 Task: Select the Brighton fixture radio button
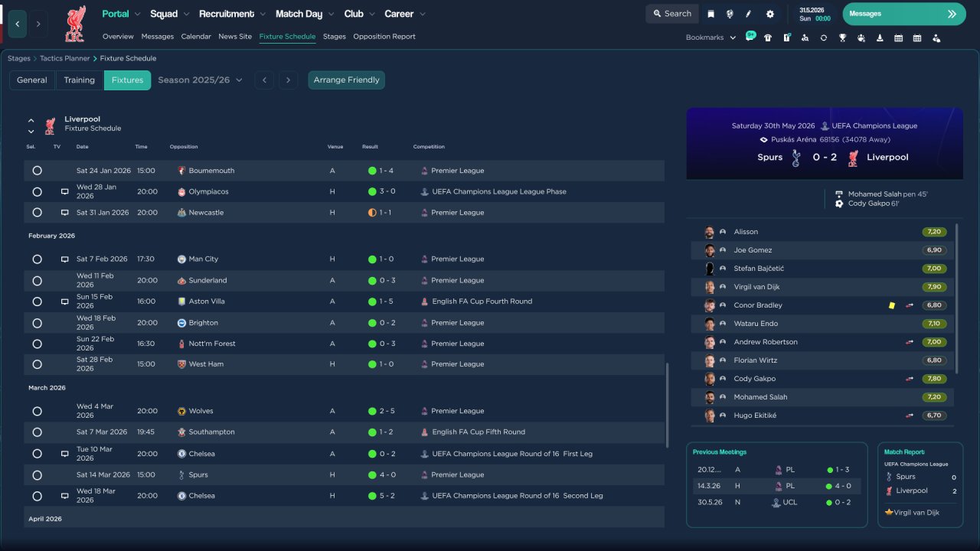pos(37,323)
